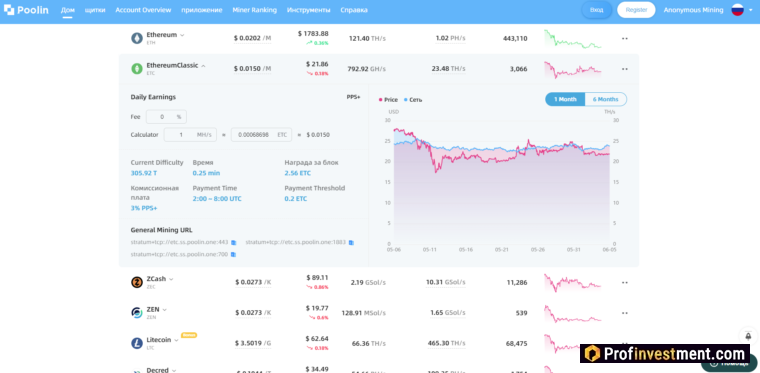The height and width of the screenshot is (373, 760).
Task: Click the notification bell icon
Action: coord(748,336)
